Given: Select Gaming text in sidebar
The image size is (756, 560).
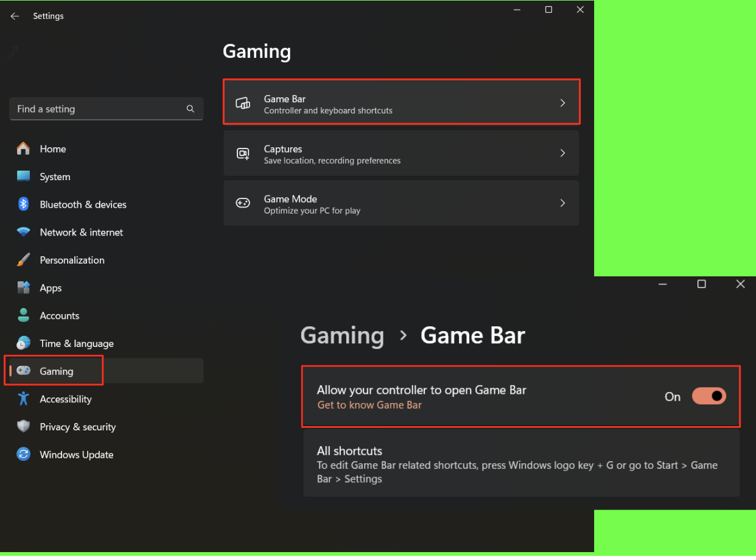Looking at the screenshot, I should [x=56, y=371].
